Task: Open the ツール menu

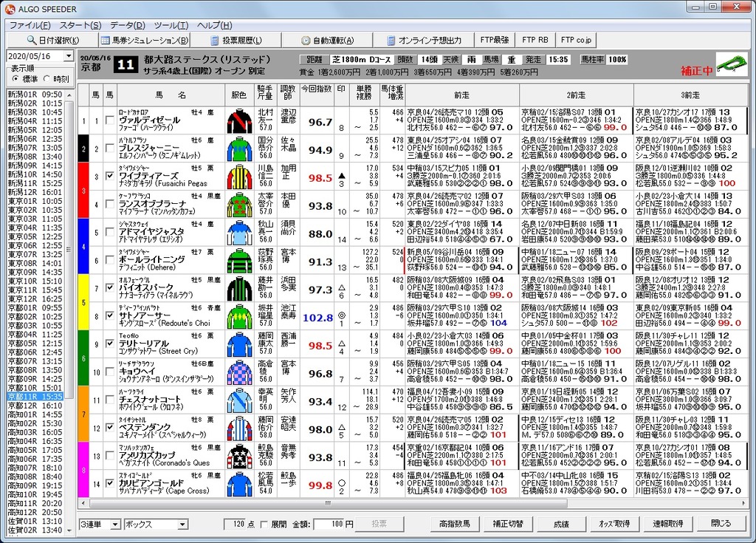Action: (171, 25)
